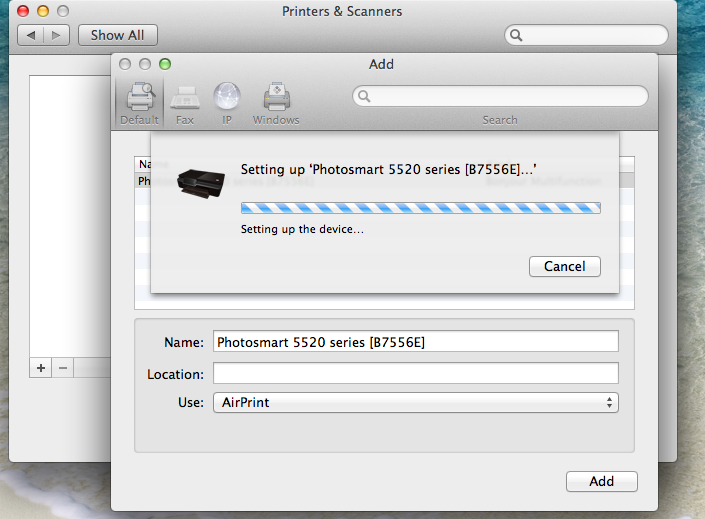The height and width of the screenshot is (519, 705).
Task: Minimize the Printers & Scanners window
Action: pyautogui.click(x=43, y=11)
